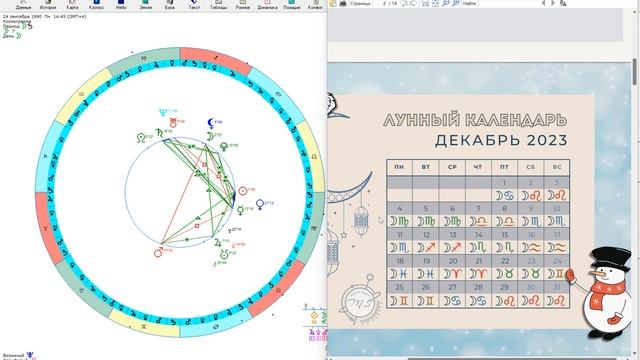This screenshot has width=640, height=360.
Task: Click the 'Космограмма' label
Action: click(17, 21)
